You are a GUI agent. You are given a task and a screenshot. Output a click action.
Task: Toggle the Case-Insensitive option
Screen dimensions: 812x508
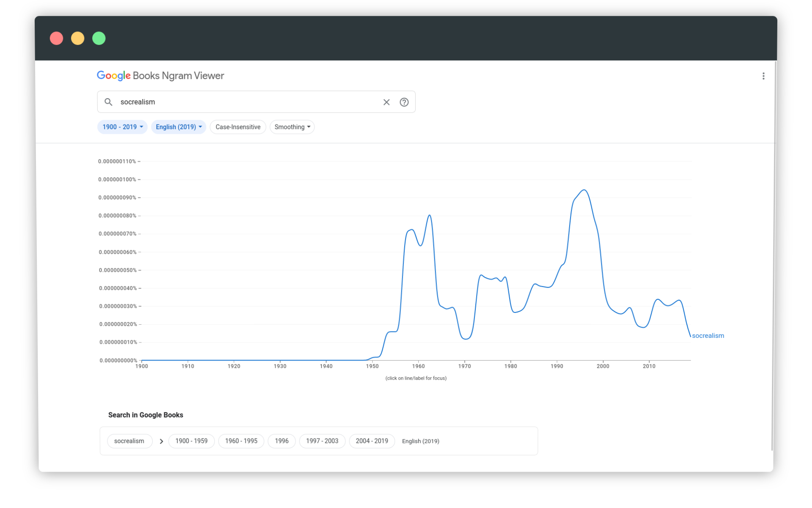tap(238, 127)
